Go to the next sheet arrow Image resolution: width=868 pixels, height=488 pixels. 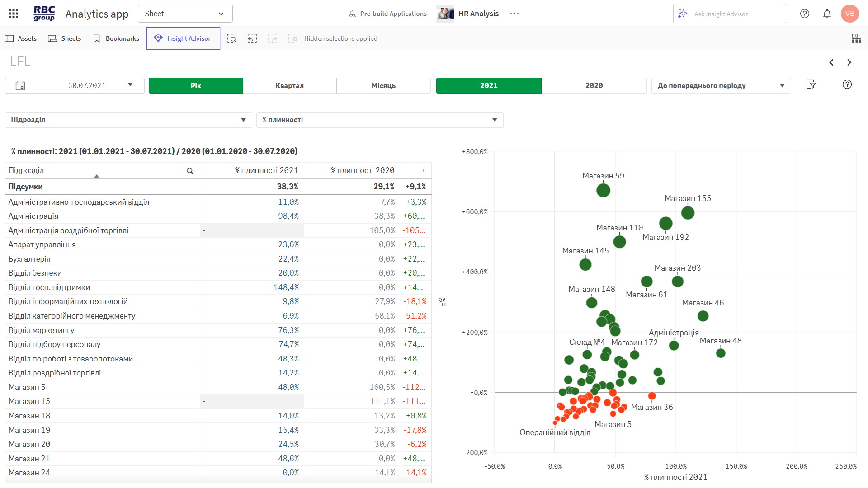click(849, 62)
